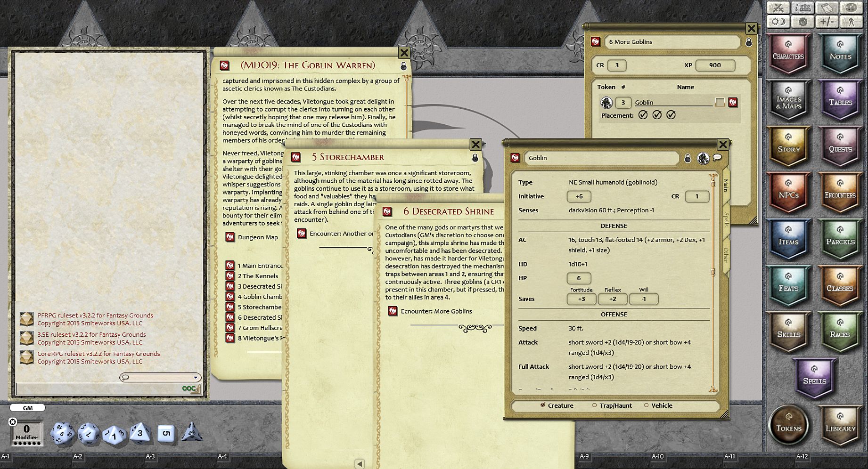
Task: Open the chat mode dropdown
Action: coord(160,377)
